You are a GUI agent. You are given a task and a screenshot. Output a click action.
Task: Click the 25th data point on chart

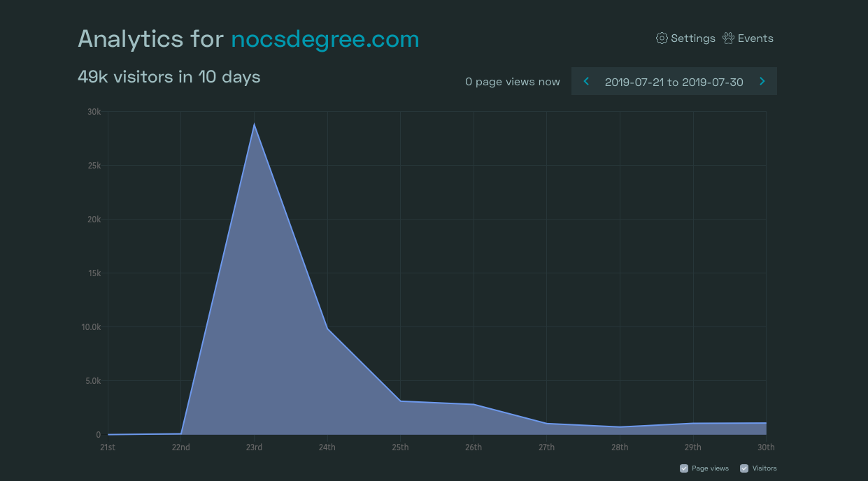coord(400,401)
